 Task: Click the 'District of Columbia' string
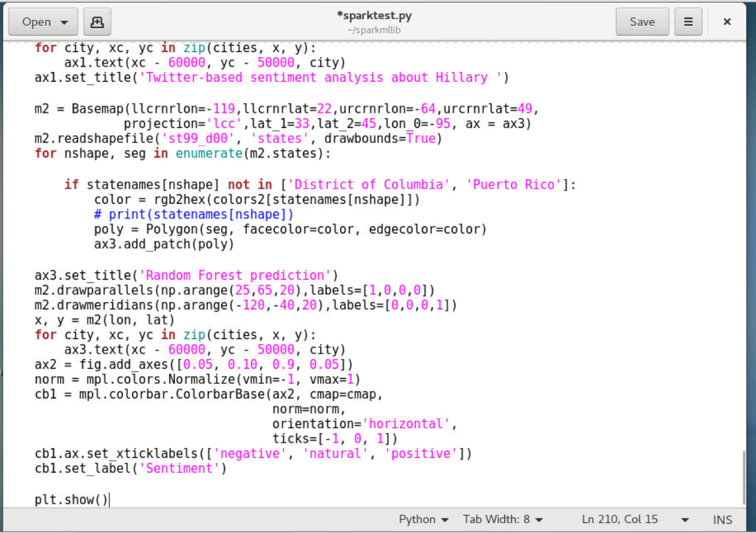coord(369,185)
